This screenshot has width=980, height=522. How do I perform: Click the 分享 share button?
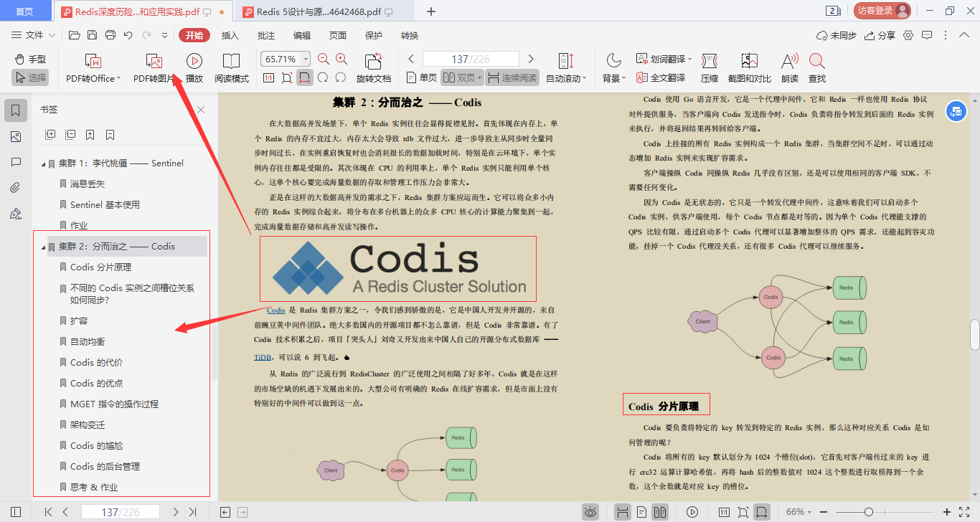pyautogui.click(x=880, y=35)
